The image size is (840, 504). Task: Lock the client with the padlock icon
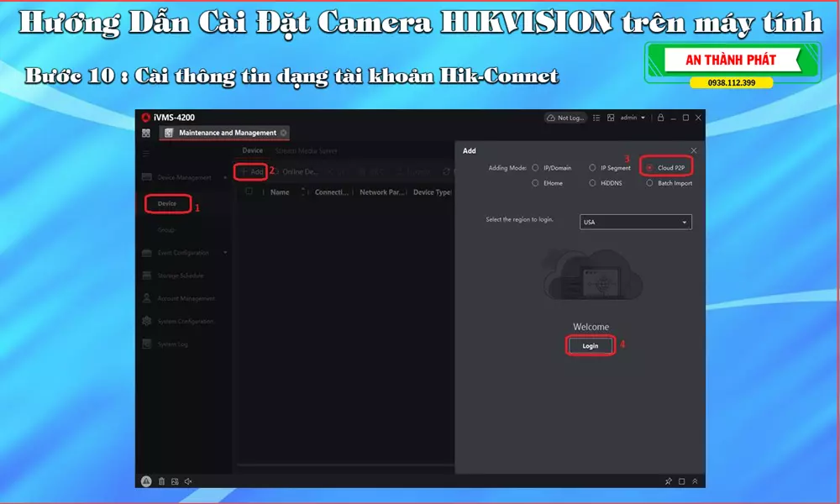coord(660,118)
